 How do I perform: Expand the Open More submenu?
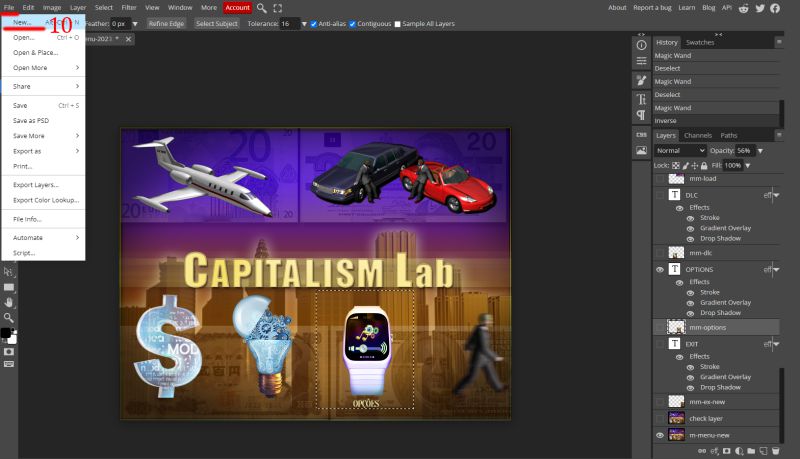tap(43, 68)
